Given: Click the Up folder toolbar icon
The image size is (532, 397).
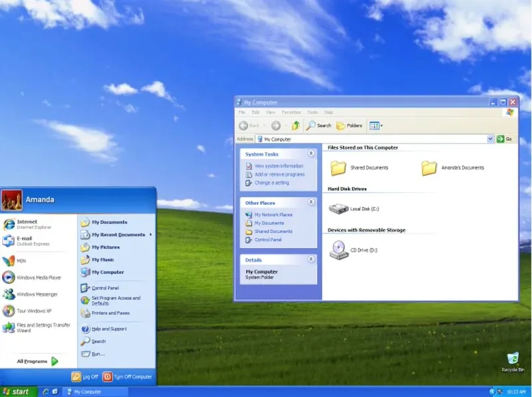Looking at the screenshot, I should 296,126.
